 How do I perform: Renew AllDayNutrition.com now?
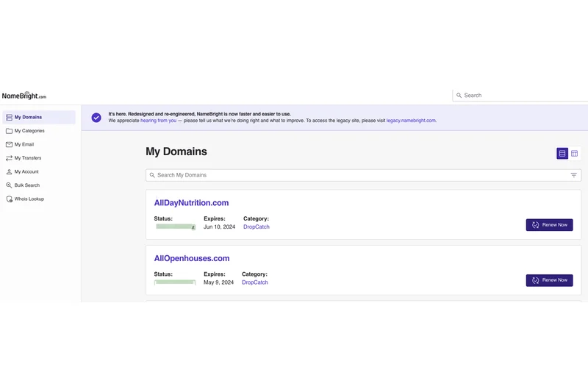pyautogui.click(x=549, y=225)
